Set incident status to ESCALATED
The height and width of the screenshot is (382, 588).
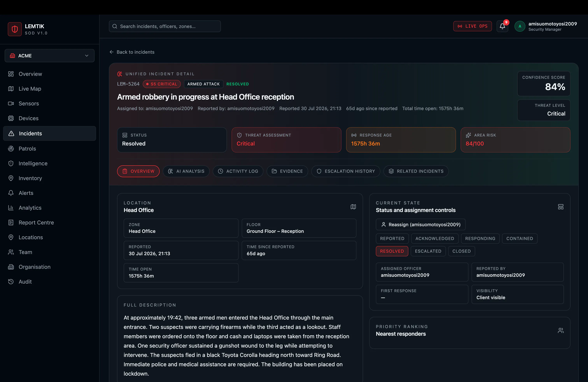point(428,251)
